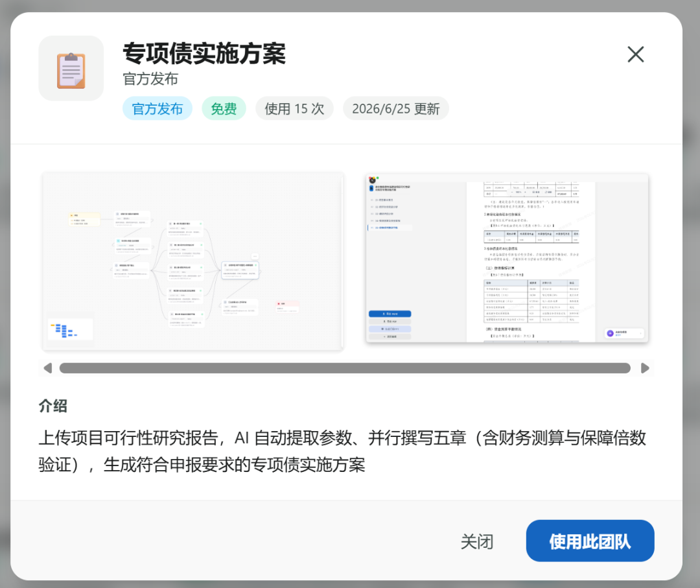The width and height of the screenshot is (700, 588).
Task: Click the right scroll arrow of gallery
Action: [x=645, y=368]
